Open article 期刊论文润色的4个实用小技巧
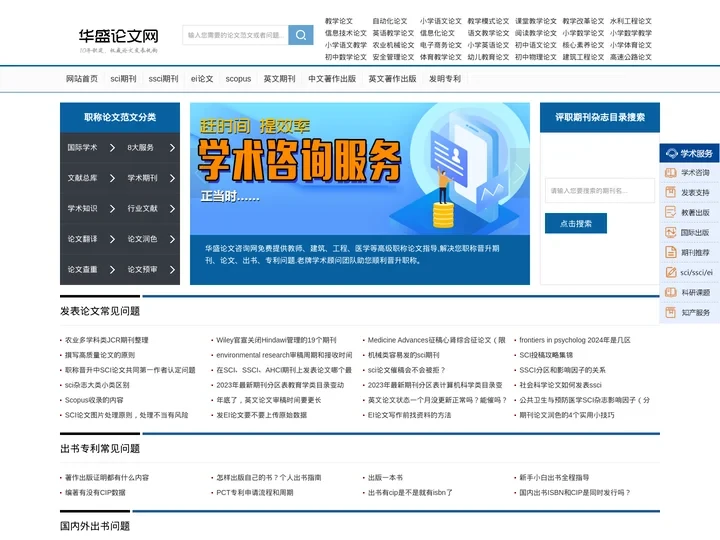Image resolution: width=720 pixels, height=540 pixels. [x=567, y=415]
